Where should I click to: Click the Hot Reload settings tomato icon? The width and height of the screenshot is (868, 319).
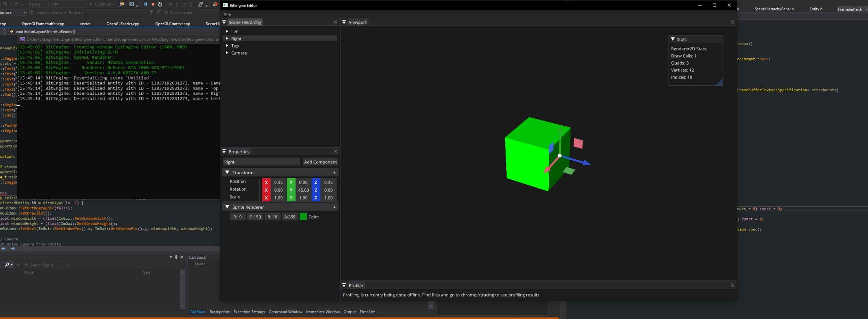(215, 4)
